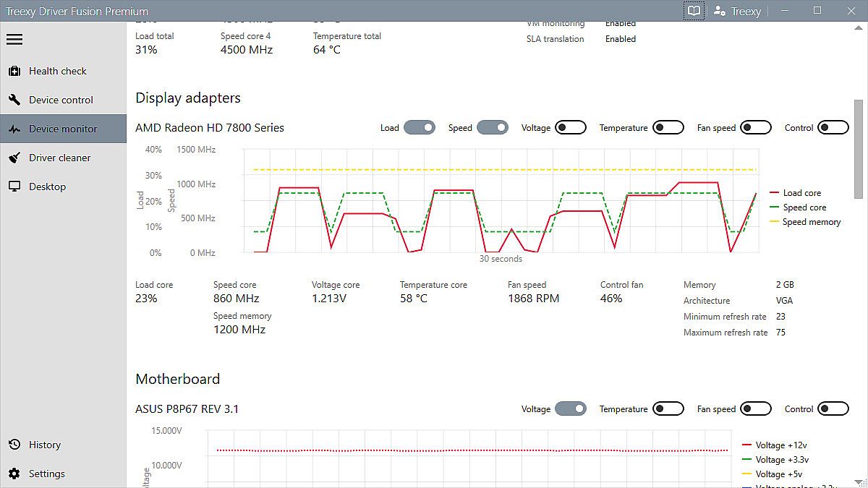Click the Load core legend entry
868x488 pixels.
pyautogui.click(x=795, y=193)
